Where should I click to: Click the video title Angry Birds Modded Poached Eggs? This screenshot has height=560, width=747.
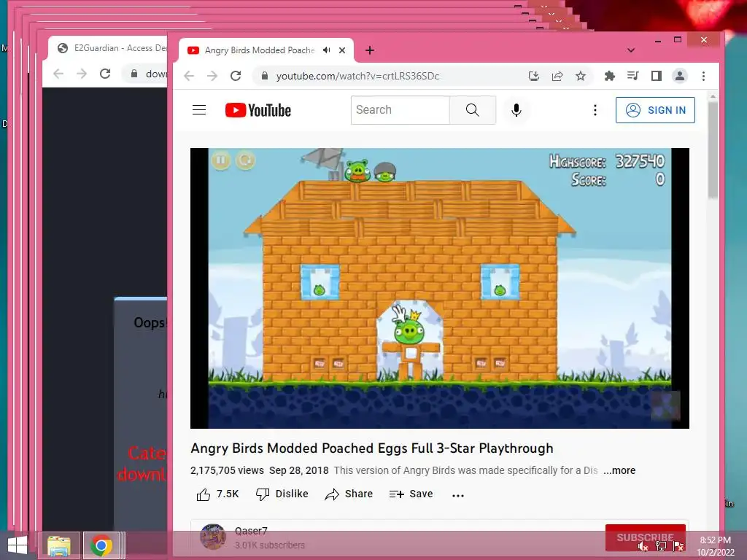pyautogui.click(x=371, y=448)
